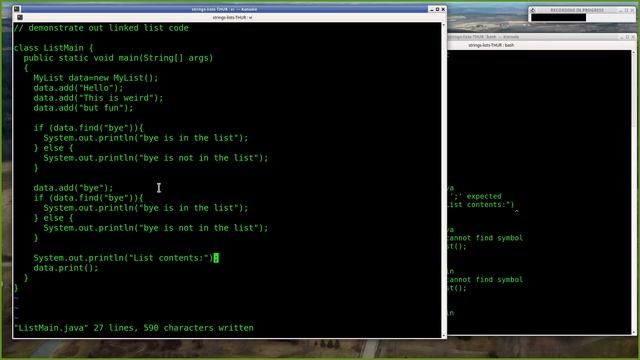This screenshot has height=360, width=640.
Task: Click the second "bye is in the list" println line
Action: pyautogui.click(x=146, y=208)
